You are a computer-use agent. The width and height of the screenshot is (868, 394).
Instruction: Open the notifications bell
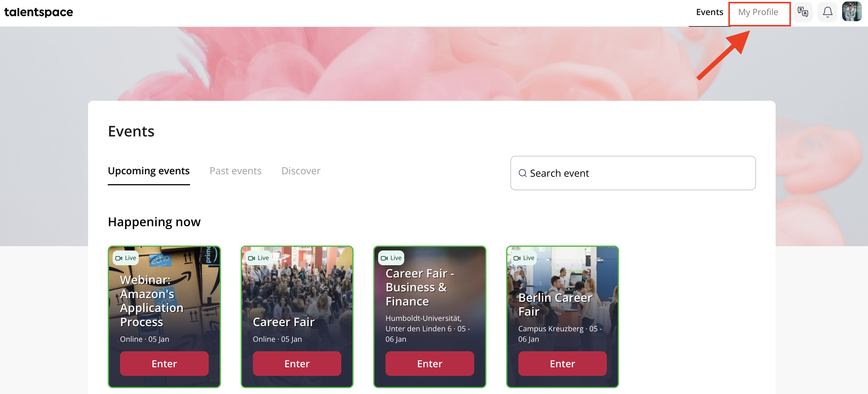coord(827,12)
